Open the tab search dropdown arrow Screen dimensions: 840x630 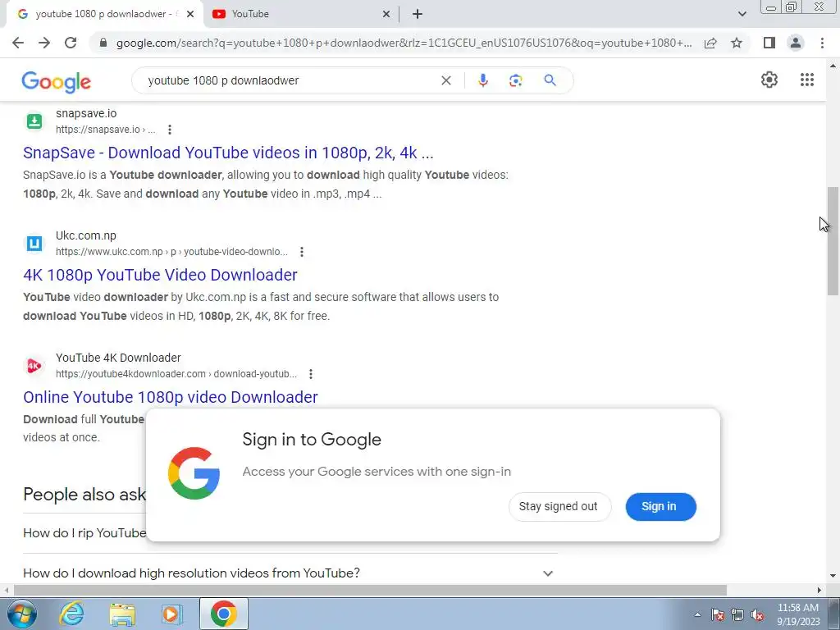point(742,14)
